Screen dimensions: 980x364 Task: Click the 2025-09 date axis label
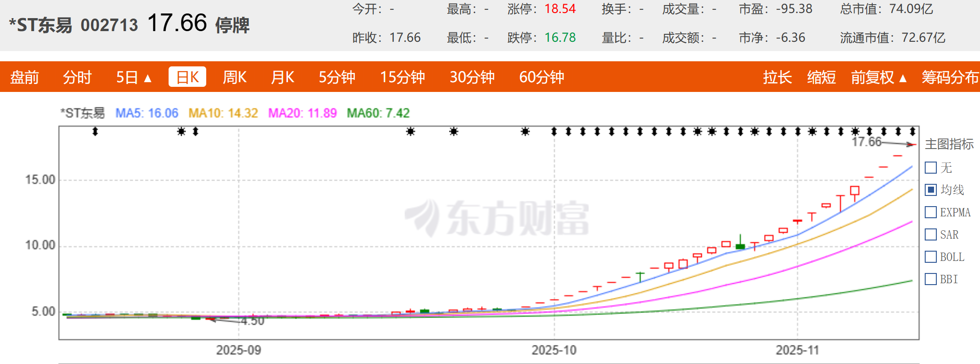pos(239,350)
